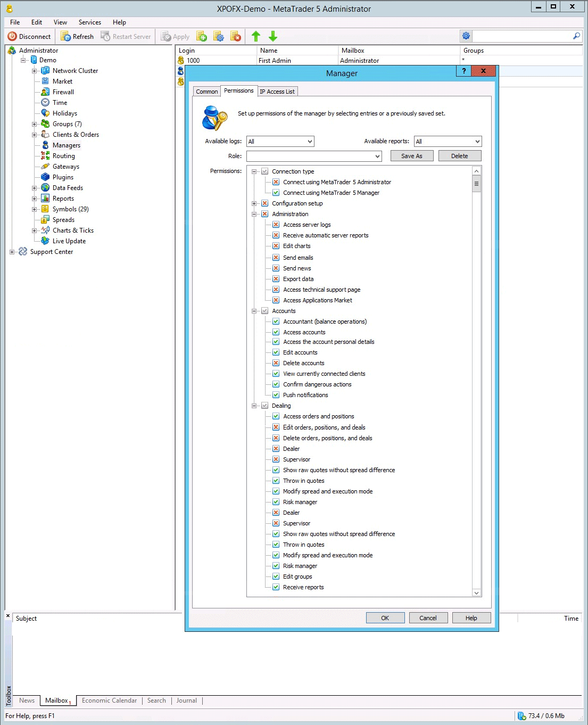Enable the Access server logs permission

276,225
